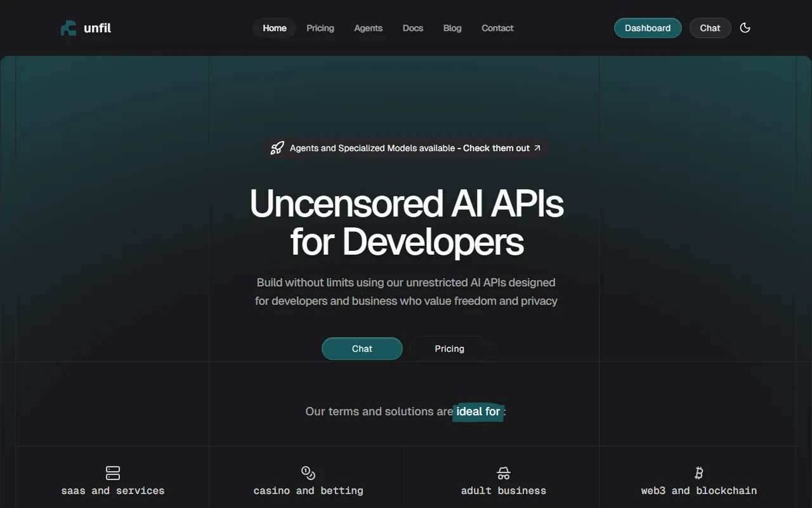This screenshot has height=508, width=812.
Task: Toggle dark mode moon icon
Action: click(x=745, y=28)
